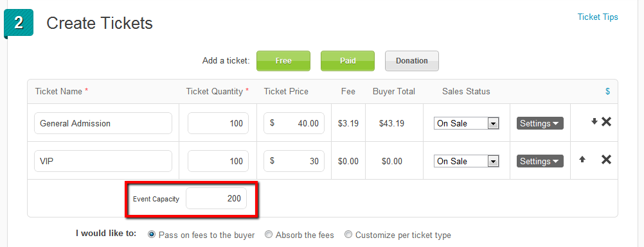Add a Free ticket
Viewport: 644px width, 247px height.
coord(283,61)
